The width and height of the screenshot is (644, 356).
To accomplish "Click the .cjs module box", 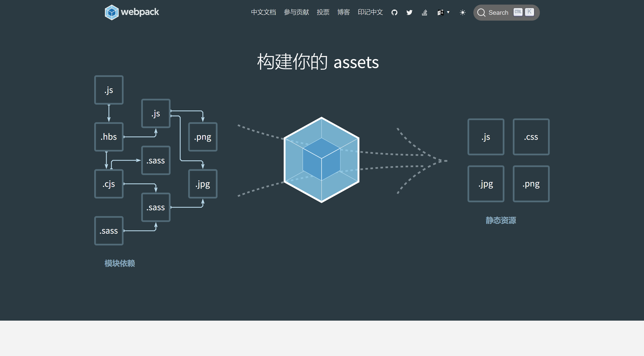I will click(109, 184).
